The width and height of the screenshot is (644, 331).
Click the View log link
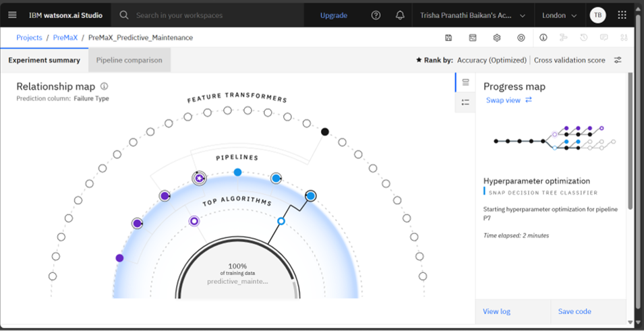(x=496, y=311)
